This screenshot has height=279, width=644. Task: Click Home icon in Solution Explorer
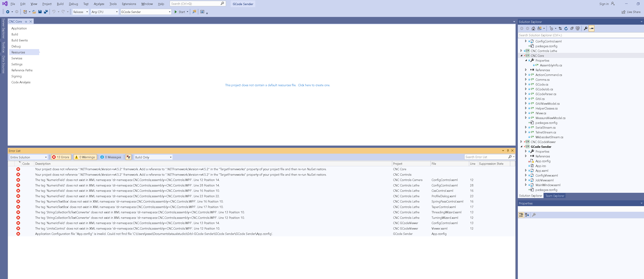533,29
